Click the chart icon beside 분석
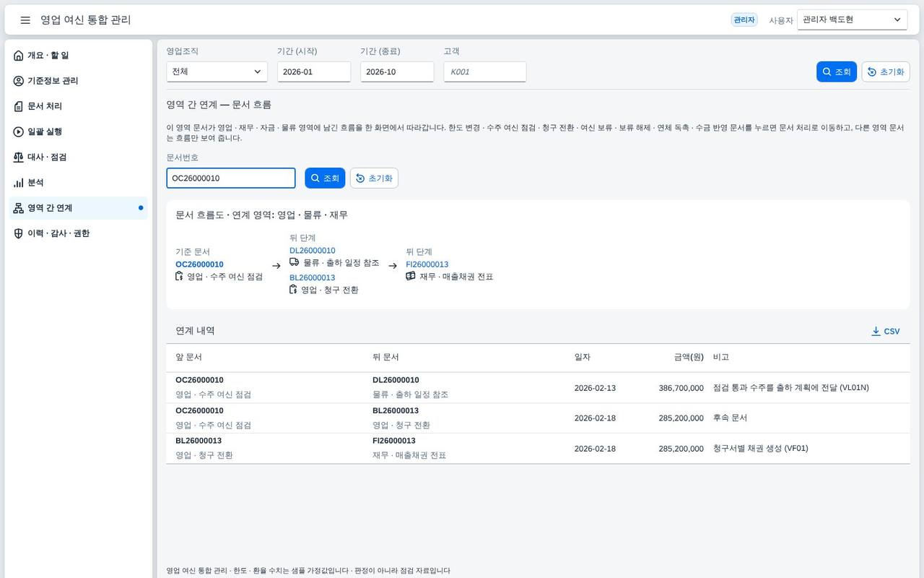The image size is (924, 578). (x=19, y=183)
